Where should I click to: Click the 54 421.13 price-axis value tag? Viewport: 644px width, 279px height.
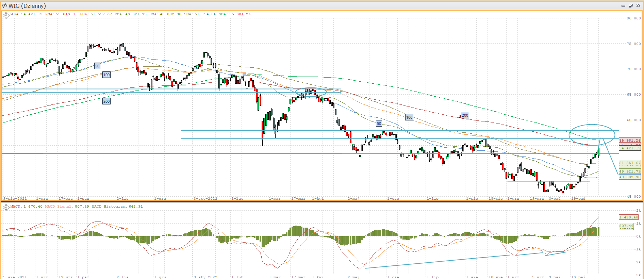[x=630, y=148]
